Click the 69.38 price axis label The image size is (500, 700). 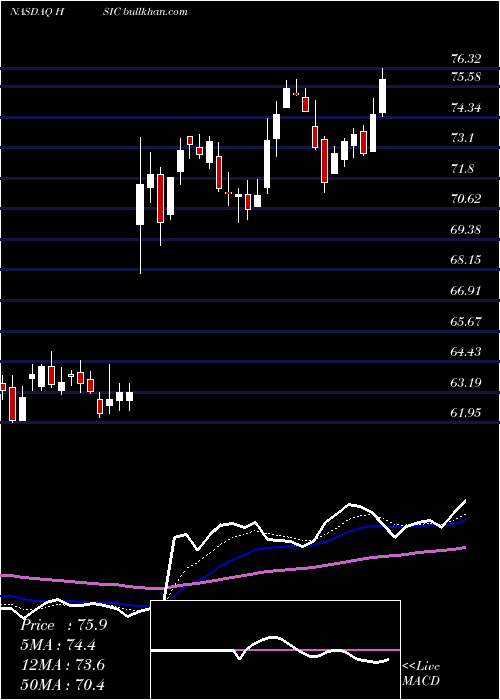pyautogui.click(x=466, y=230)
